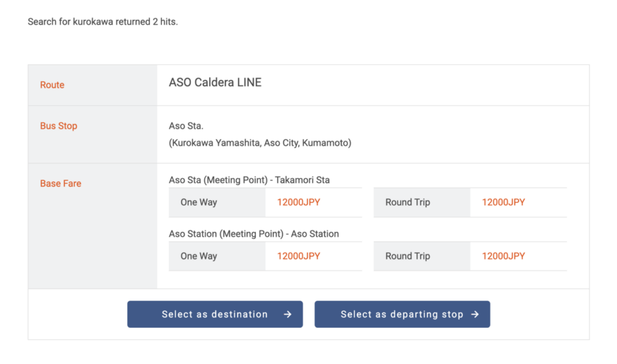The height and width of the screenshot is (364, 617).
Task: Click Round Trip under the Aso Station fare
Action: 408,256
